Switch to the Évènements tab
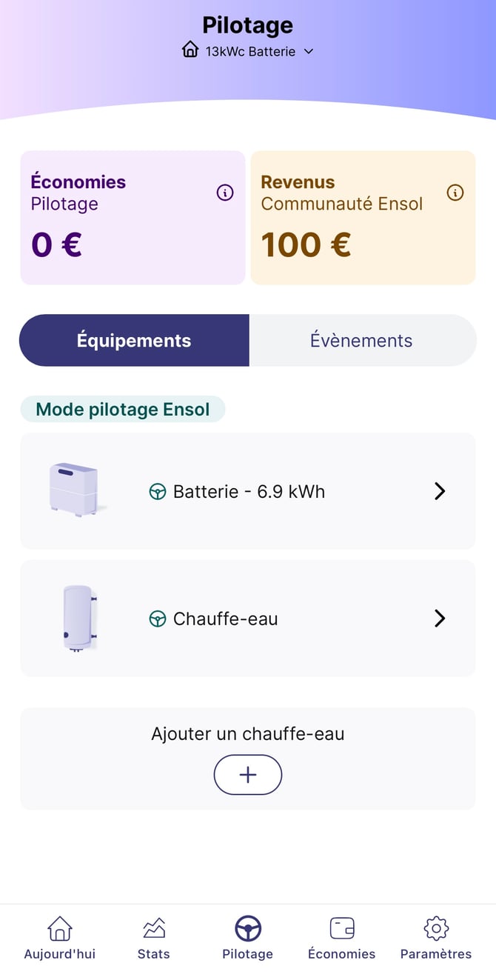 click(x=361, y=341)
